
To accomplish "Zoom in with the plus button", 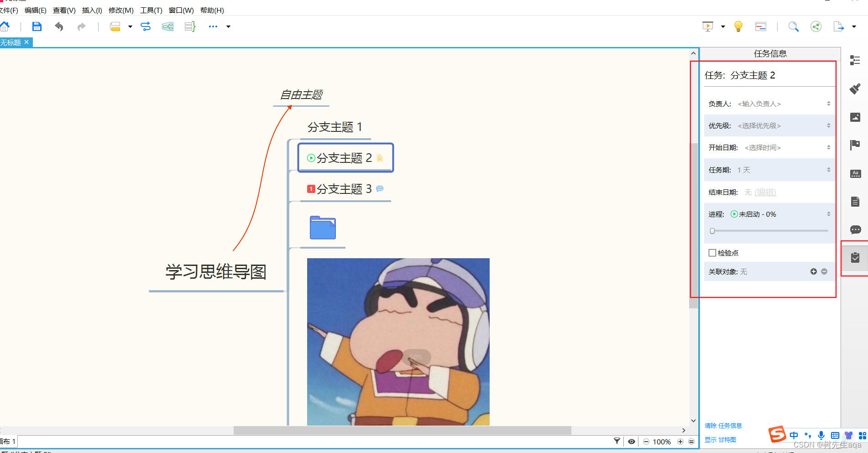I will pyautogui.click(x=680, y=442).
